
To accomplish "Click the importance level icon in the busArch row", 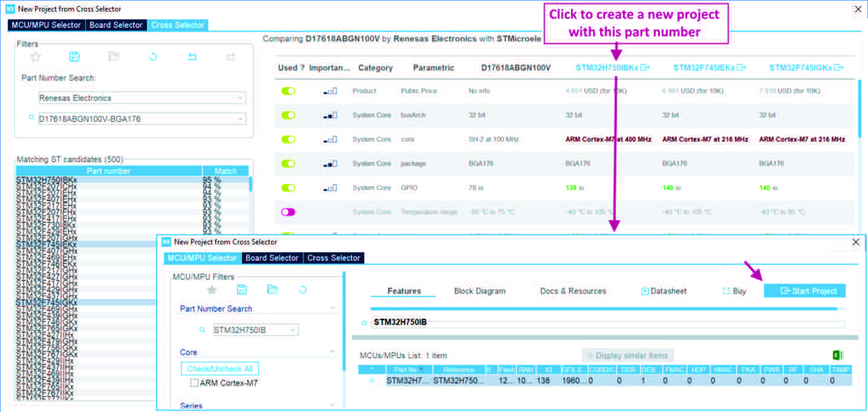I will (330, 115).
